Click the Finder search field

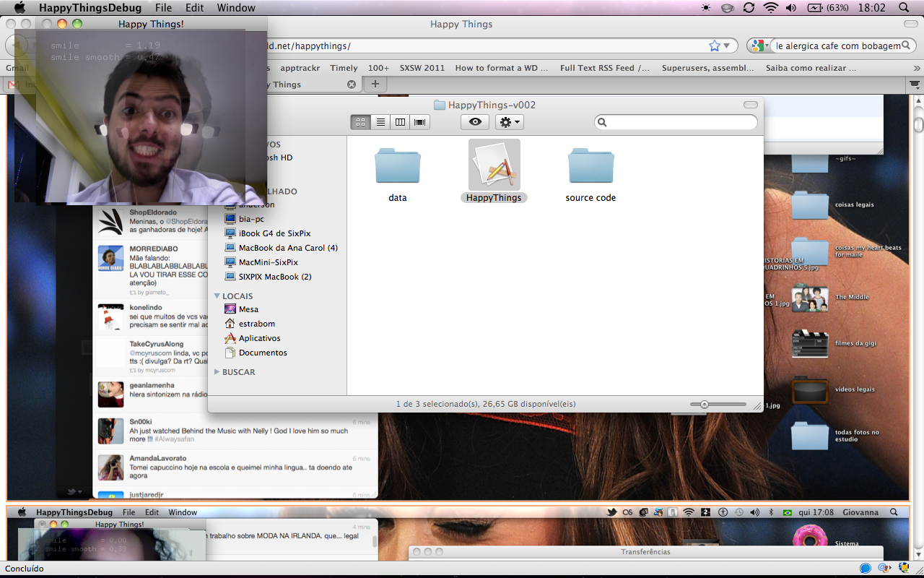pyautogui.click(x=676, y=122)
